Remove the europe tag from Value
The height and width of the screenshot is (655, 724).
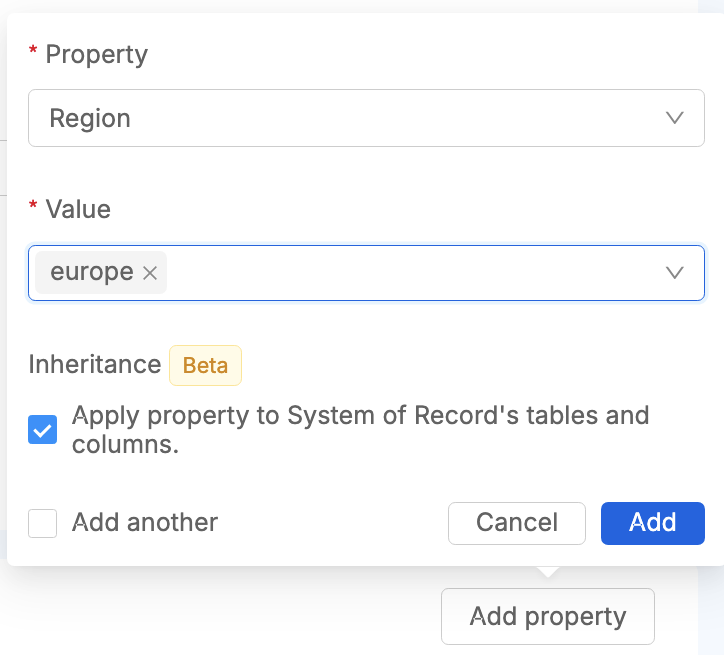(150, 273)
